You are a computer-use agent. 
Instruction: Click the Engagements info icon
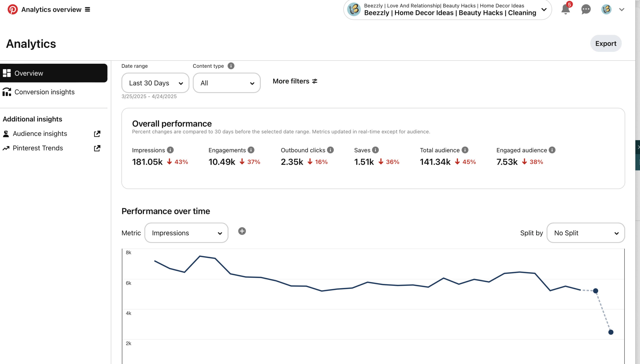click(x=251, y=150)
